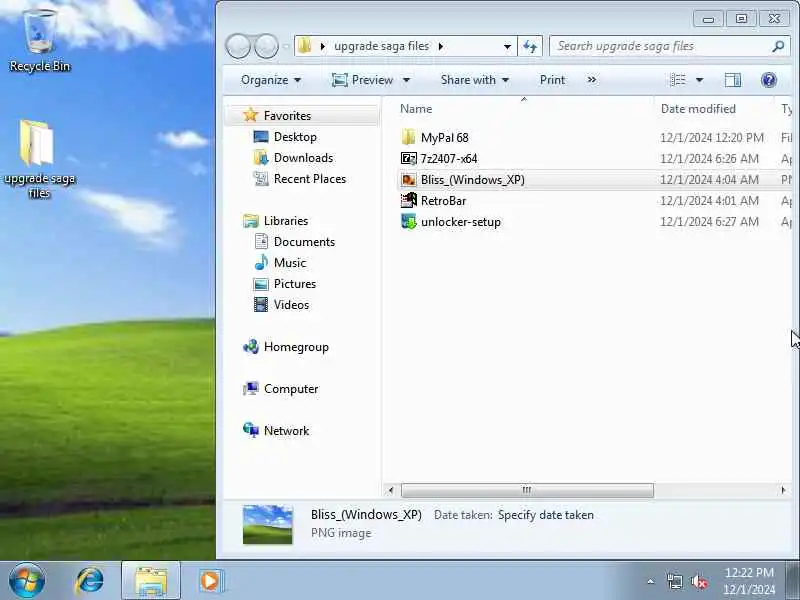Show more toolbar commands chevron
The height and width of the screenshot is (600, 800).
[x=591, y=80]
